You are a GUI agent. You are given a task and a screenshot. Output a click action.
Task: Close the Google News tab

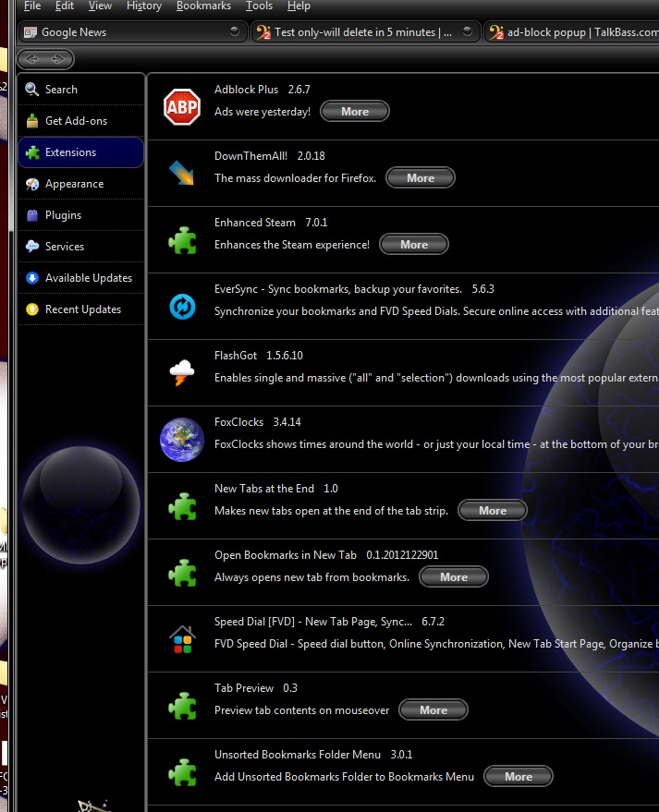234,31
